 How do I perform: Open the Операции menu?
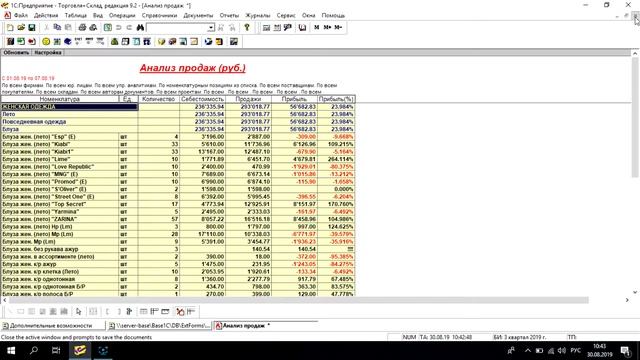coord(122,15)
